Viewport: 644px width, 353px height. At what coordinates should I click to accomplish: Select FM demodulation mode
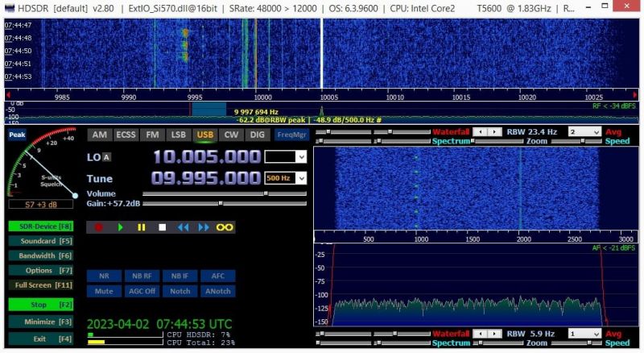point(152,135)
